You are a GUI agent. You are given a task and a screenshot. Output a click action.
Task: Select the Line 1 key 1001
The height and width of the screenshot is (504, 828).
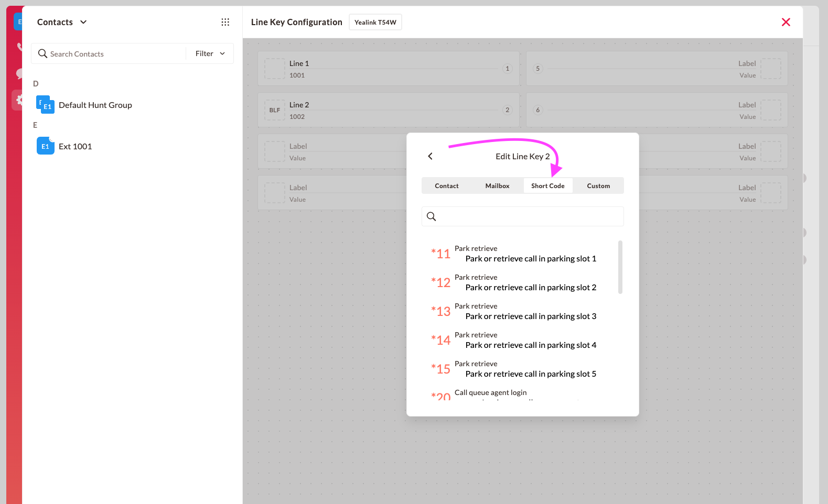(x=389, y=69)
